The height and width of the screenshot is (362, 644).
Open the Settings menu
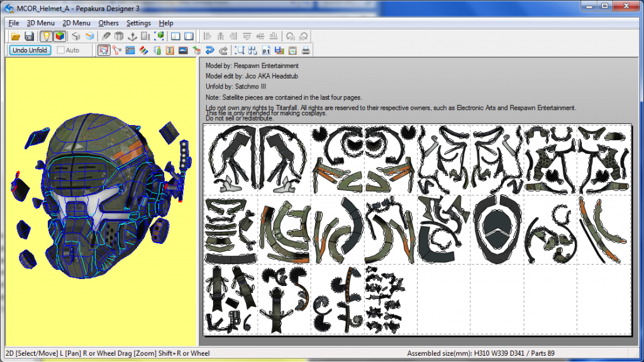point(138,23)
